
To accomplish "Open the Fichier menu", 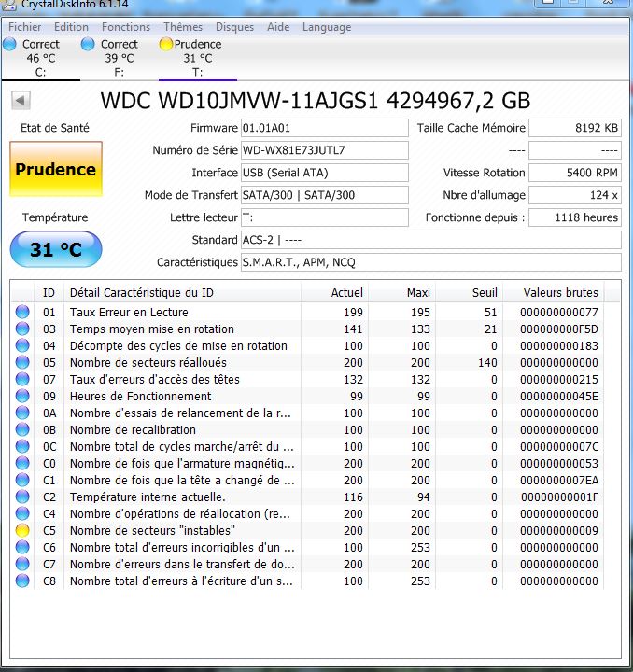I will (x=25, y=27).
